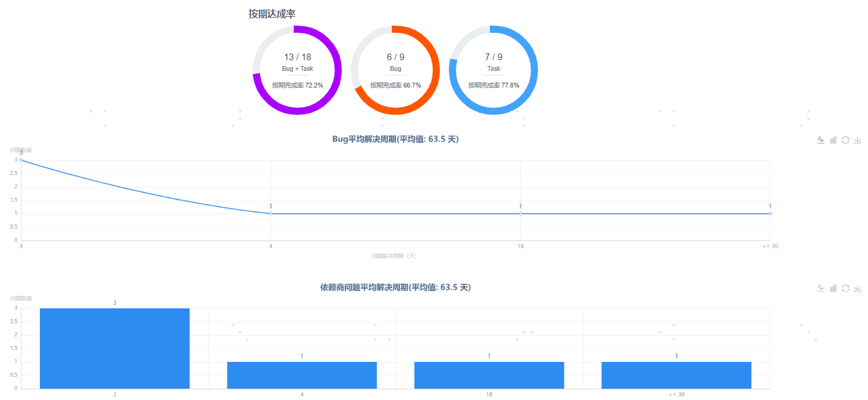Click the 13 / 18 completion text
868x400 pixels.
coord(297,57)
